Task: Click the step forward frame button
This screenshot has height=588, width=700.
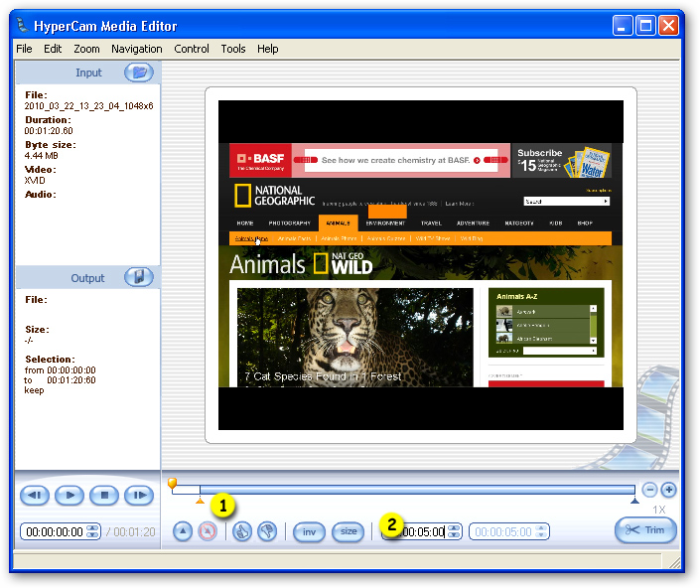Action: coord(139,496)
